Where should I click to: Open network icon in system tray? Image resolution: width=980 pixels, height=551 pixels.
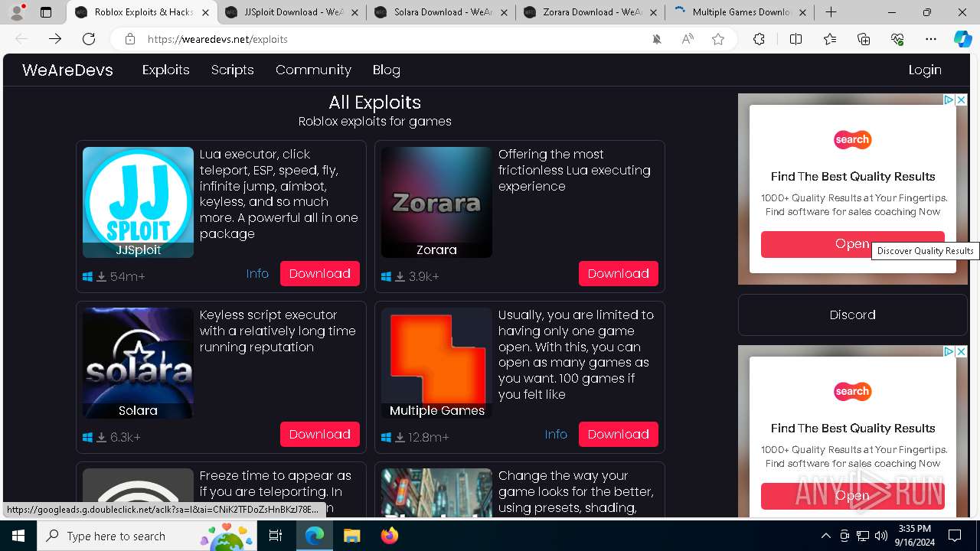point(863,536)
